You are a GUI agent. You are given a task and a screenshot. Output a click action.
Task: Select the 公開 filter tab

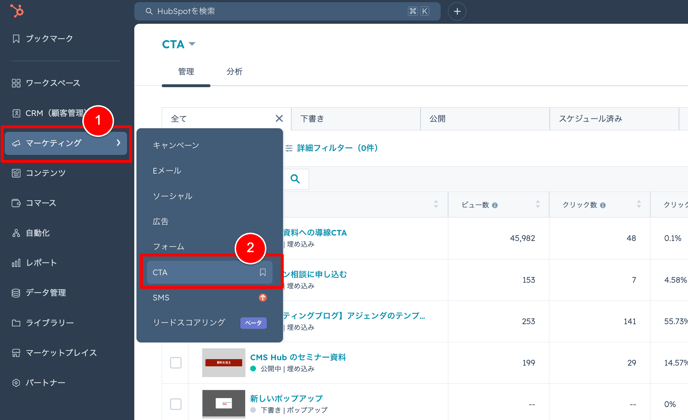485,119
